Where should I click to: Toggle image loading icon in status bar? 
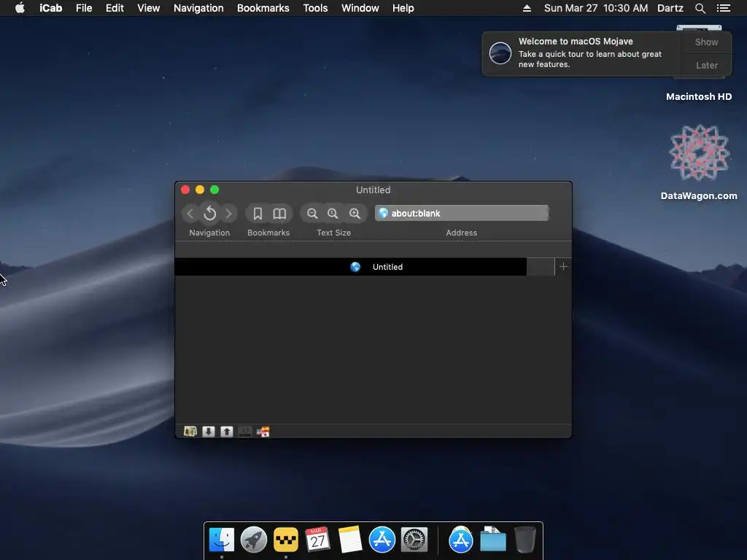point(190,432)
